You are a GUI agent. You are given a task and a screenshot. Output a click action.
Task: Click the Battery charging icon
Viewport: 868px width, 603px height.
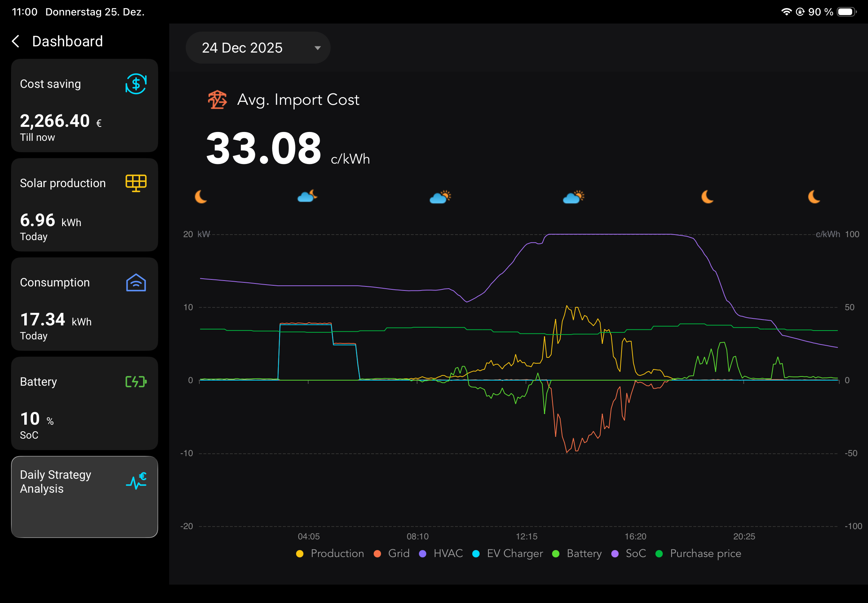click(x=136, y=382)
